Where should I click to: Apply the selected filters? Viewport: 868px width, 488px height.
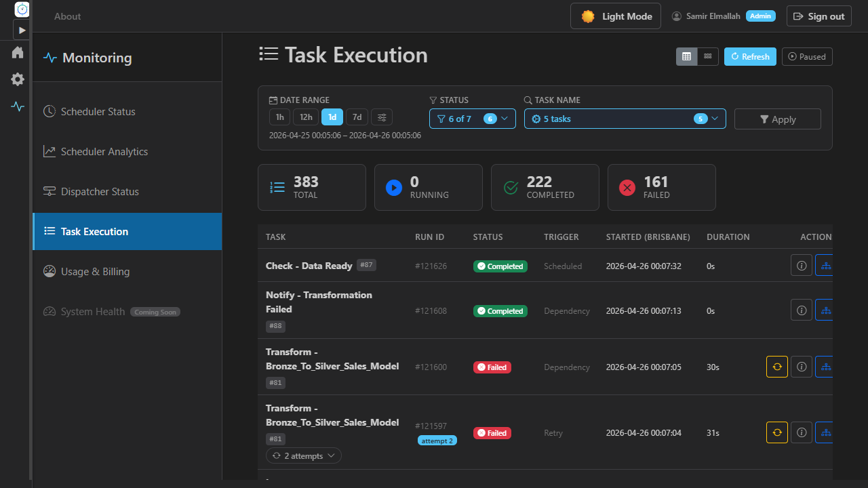(x=778, y=119)
